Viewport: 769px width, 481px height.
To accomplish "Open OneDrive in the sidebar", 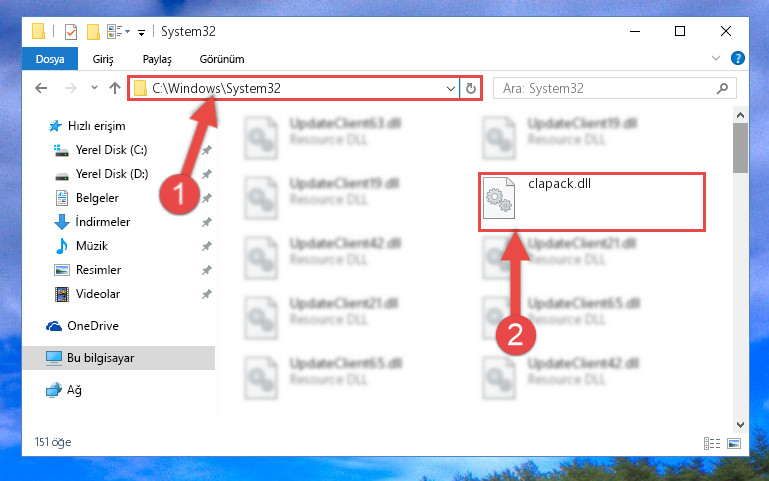I will tap(93, 326).
